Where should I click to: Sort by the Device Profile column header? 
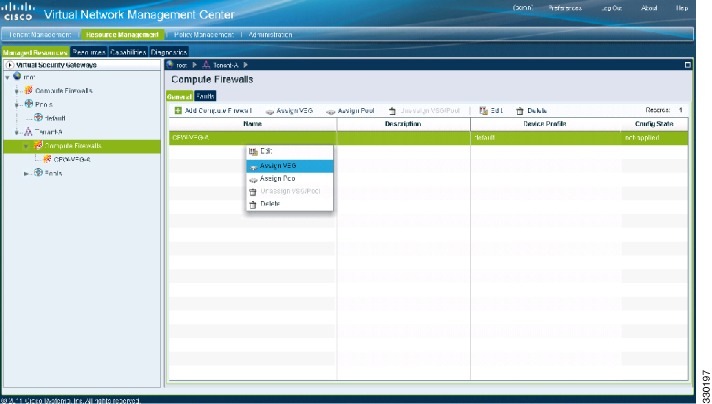(545, 124)
